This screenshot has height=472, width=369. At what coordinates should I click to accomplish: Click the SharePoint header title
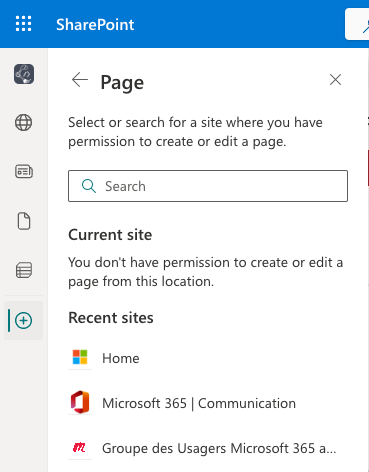[x=95, y=25]
